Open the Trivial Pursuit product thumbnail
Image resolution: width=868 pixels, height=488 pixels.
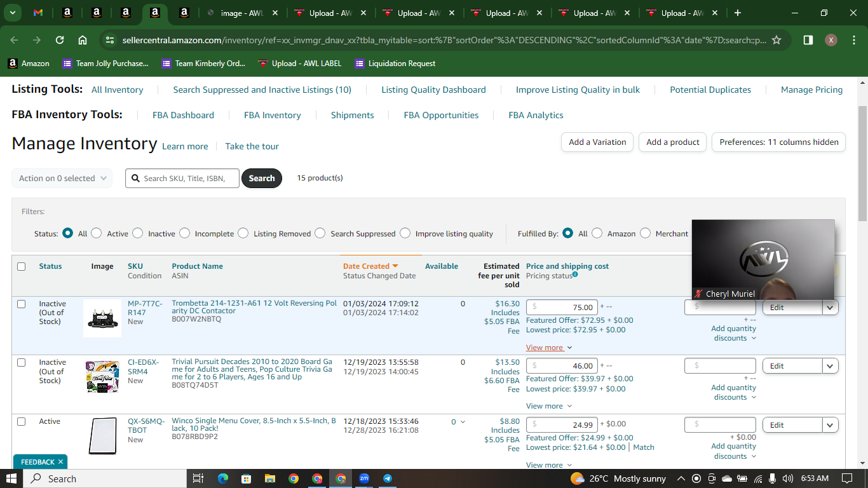pyautogui.click(x=102, y=377)
